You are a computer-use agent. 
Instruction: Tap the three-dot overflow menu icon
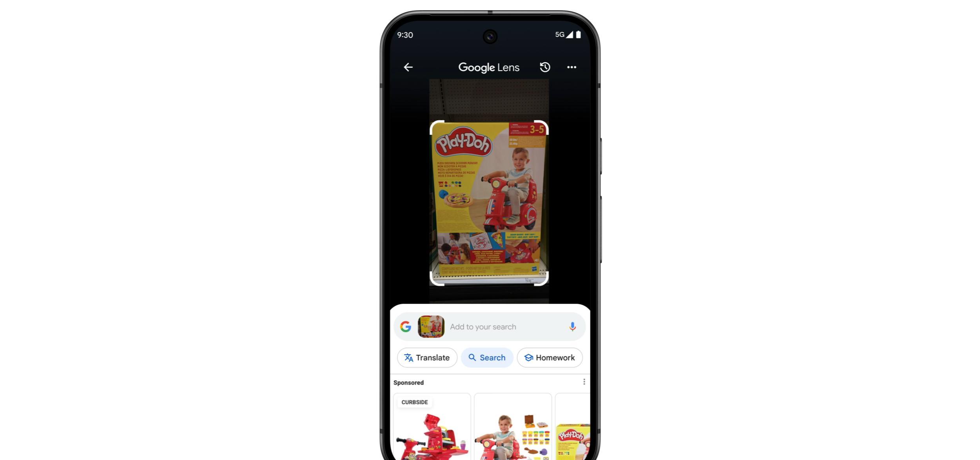[571, 67]
